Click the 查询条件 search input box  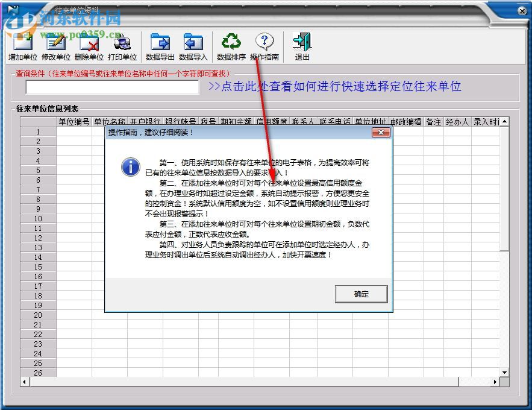(112, 87)
